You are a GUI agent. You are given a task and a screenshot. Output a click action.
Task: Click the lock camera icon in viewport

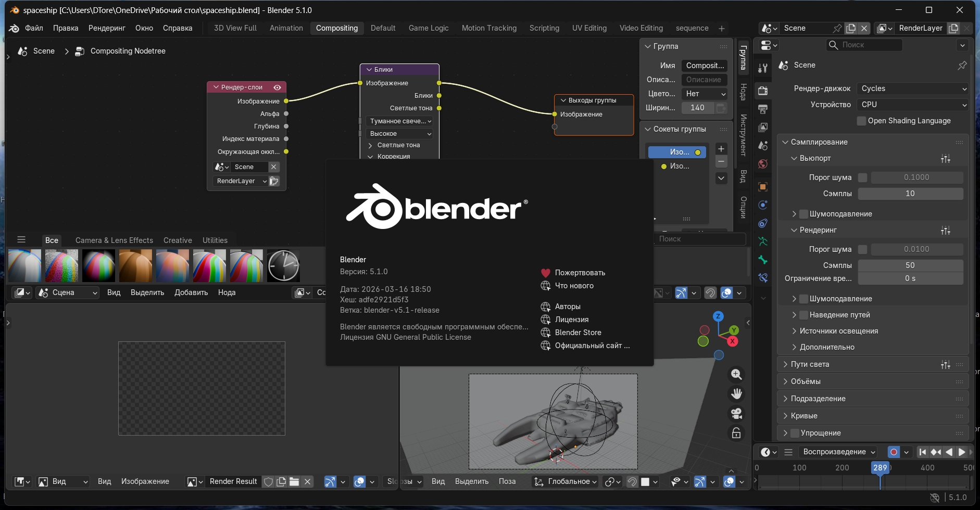736,433
